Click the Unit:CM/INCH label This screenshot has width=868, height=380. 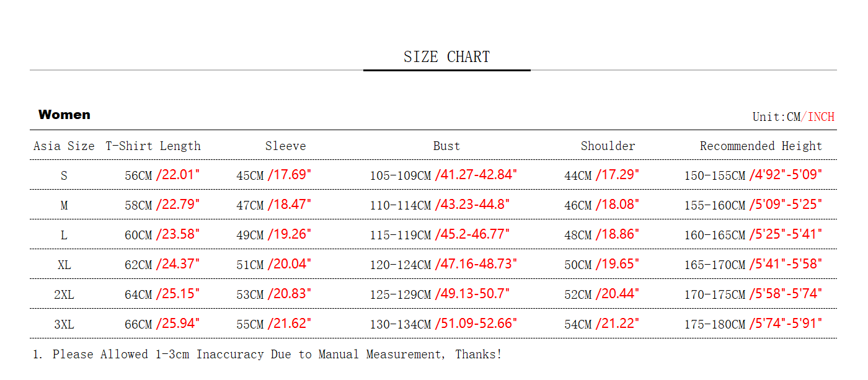pos(793,117)
